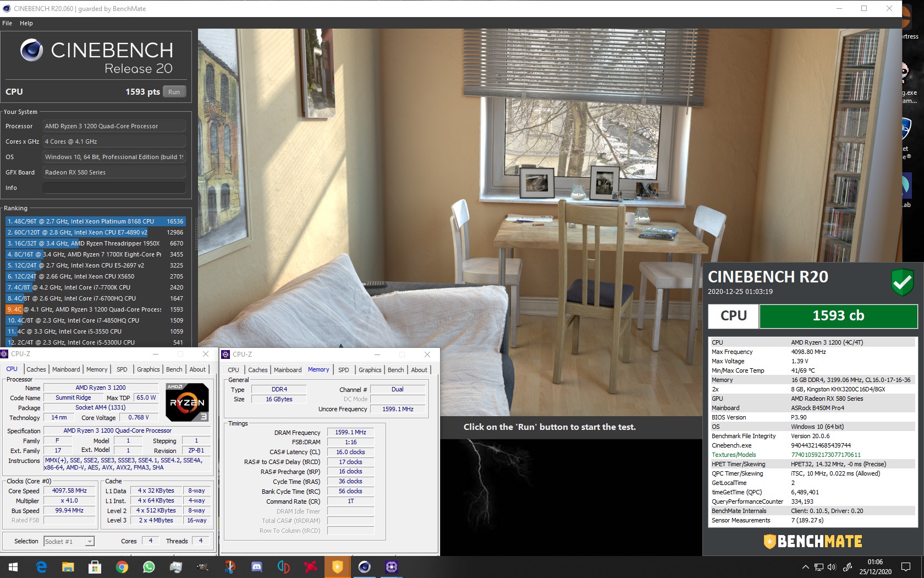Click the taskbar clock and date
Image resolution: width=924 pixels, height=578 pixels.
875,567
